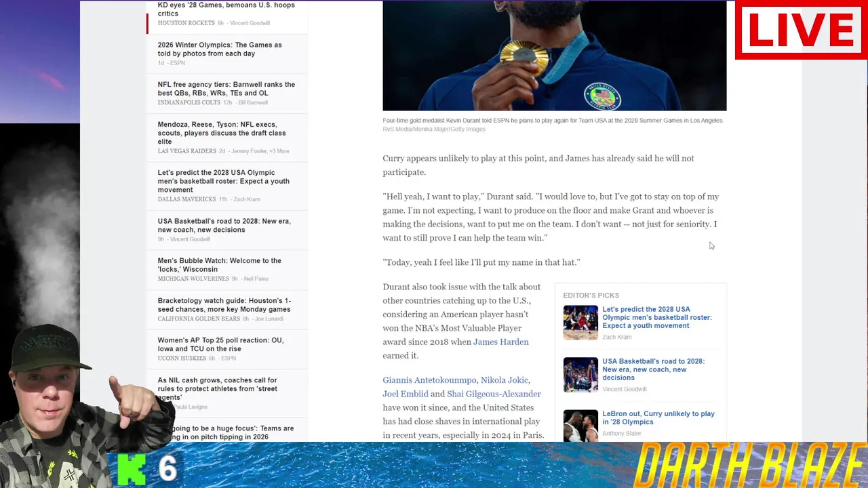Viewport: 868px width, 488px height.
Task: Follow the James Harden player link
Action: [x=500, y=342]
